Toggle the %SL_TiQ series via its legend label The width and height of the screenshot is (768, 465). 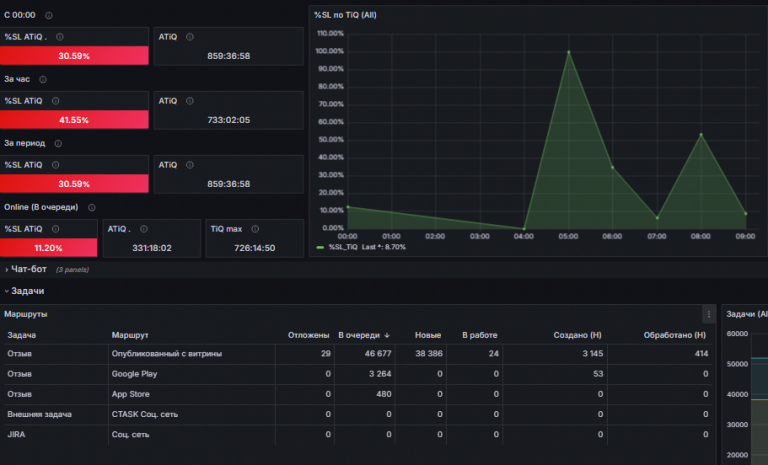coord(343,247)
